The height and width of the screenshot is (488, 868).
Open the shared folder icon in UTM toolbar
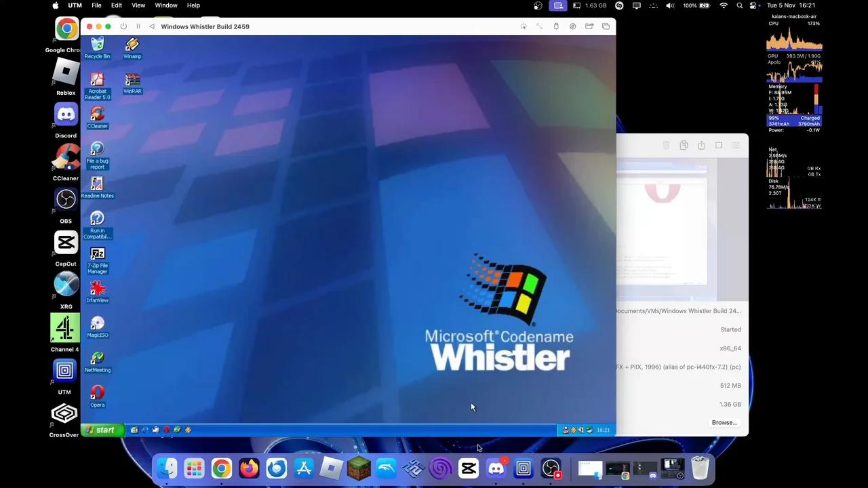[x=589, y=26]
